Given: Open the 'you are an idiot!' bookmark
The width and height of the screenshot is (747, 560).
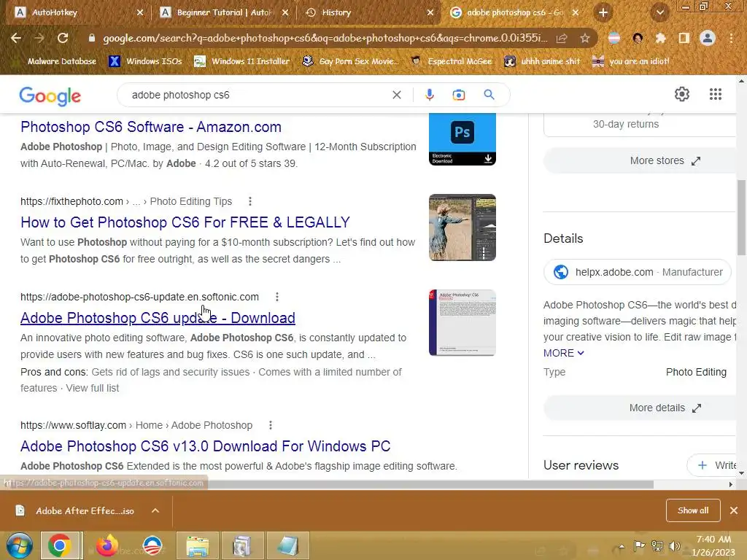Looking at the screenshot, I should point(630,61).
